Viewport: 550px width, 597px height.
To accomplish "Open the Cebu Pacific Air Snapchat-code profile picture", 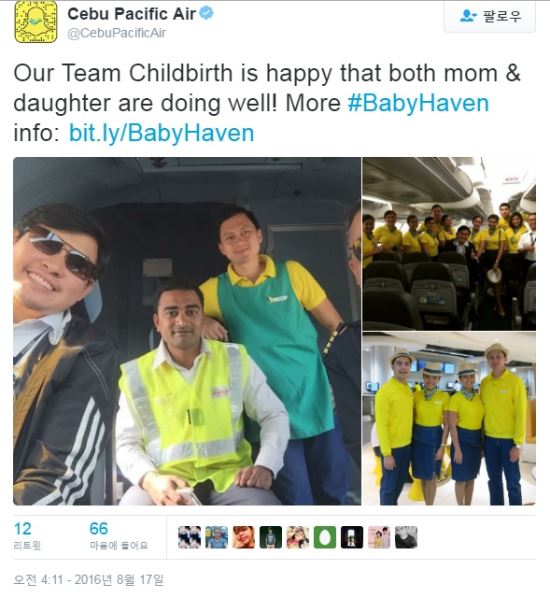I will pyautogui.click(x=36, y=22).
